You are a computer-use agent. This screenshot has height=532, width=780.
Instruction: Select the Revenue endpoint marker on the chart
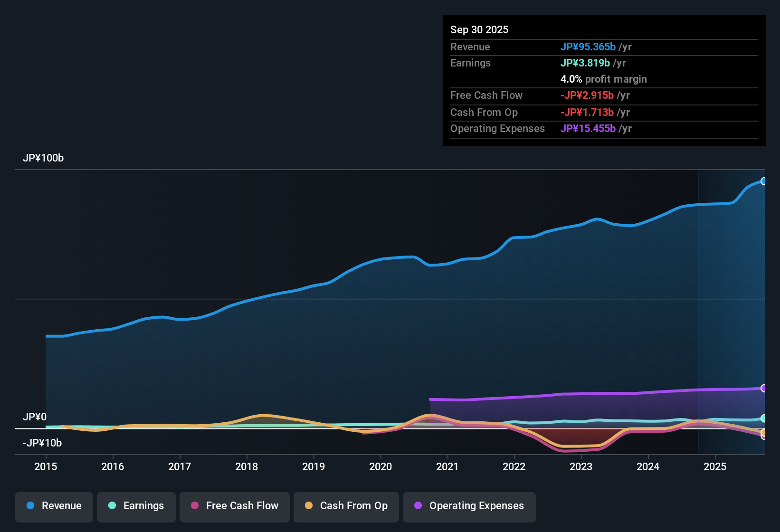(x=764, y=181)
